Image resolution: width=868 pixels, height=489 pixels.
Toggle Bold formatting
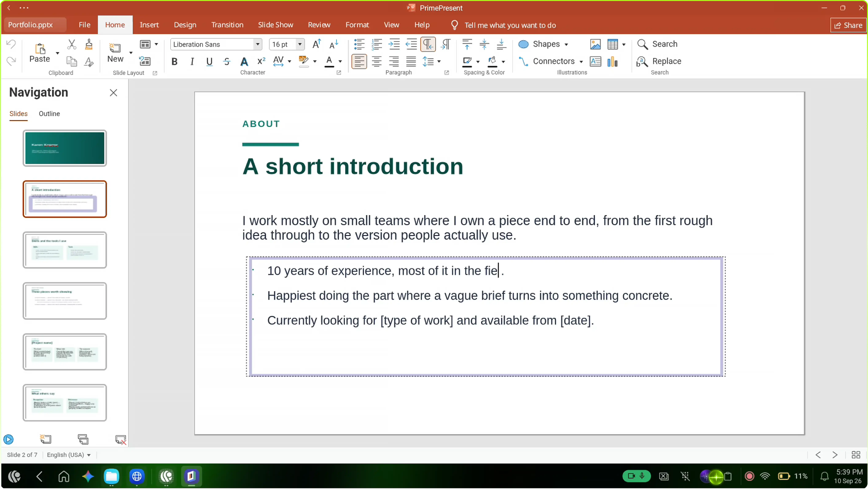coord(174,61)
